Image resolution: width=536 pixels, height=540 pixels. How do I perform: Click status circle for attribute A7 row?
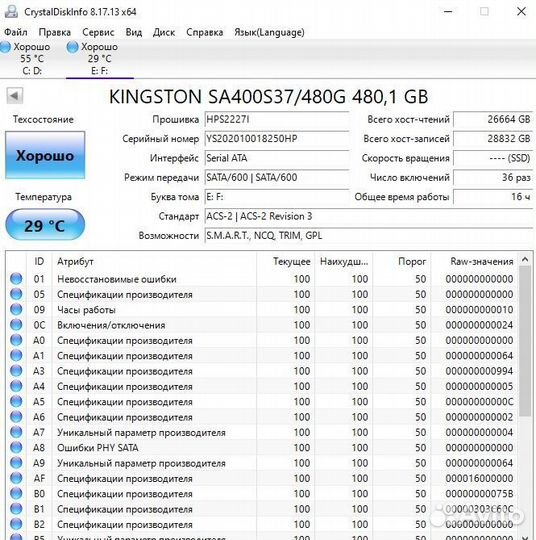[16, 432]
